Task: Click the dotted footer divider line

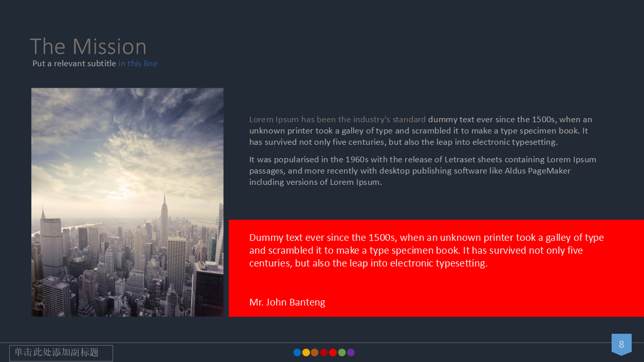Action: (411, 342)
